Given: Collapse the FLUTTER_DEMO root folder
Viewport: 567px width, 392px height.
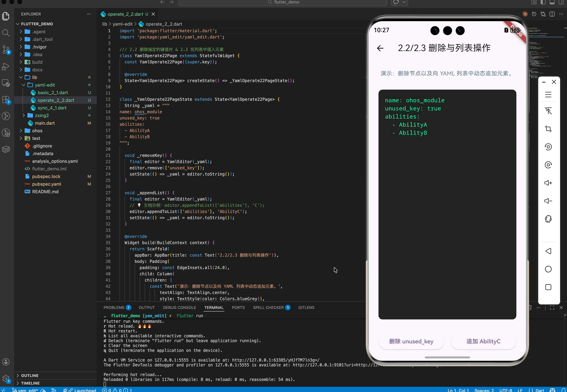Looking at the screenshot, I should pyautogui.click(x=55, y=24).
